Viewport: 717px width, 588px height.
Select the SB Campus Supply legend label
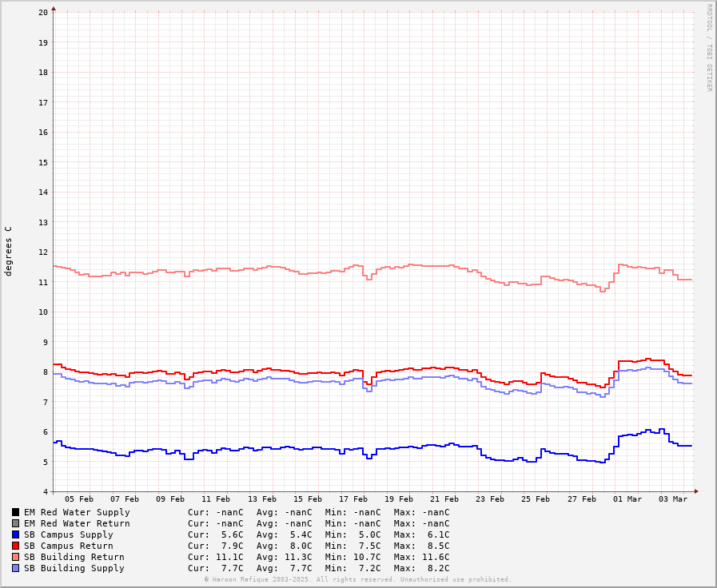click(x=68, y=534)
